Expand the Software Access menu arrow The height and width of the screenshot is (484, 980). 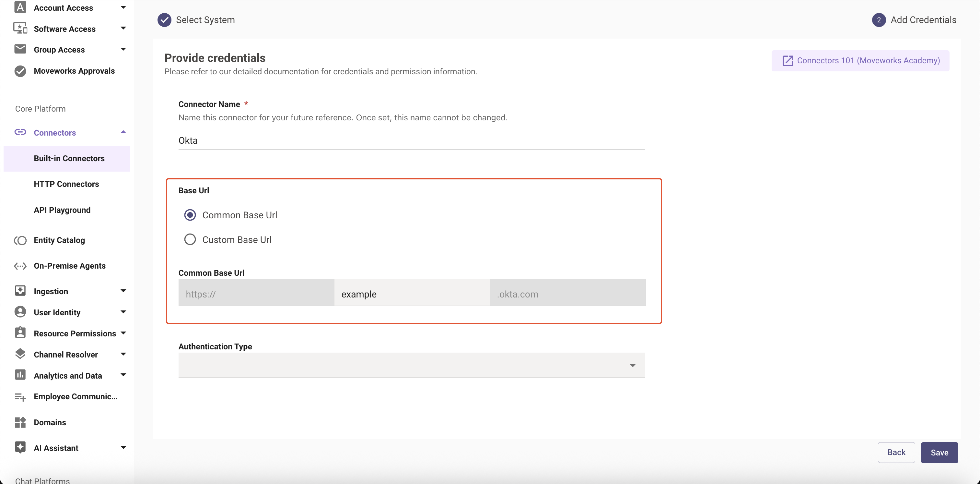[123, 28]
